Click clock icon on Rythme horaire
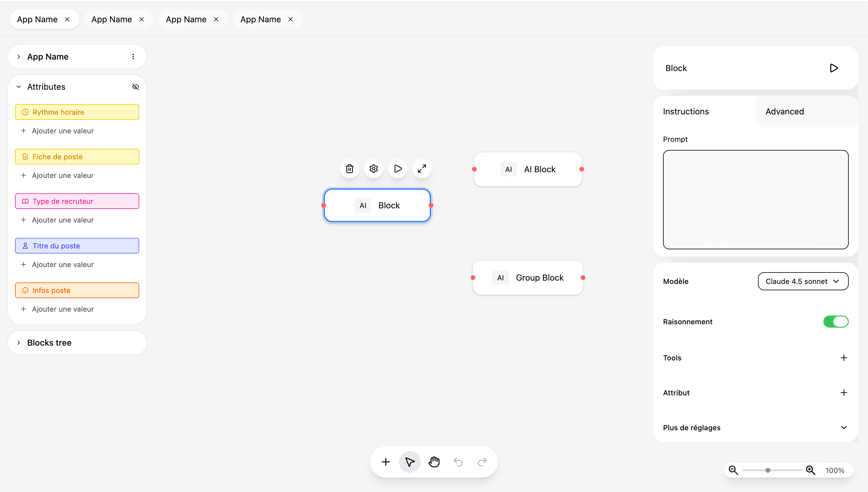 [x=25, y=112]
